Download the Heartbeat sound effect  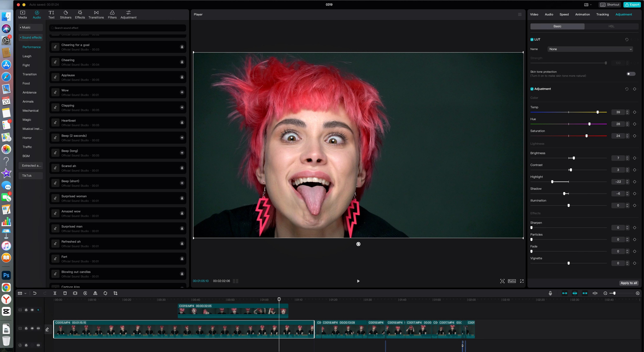pyautogui.click(x=182, y=122)
